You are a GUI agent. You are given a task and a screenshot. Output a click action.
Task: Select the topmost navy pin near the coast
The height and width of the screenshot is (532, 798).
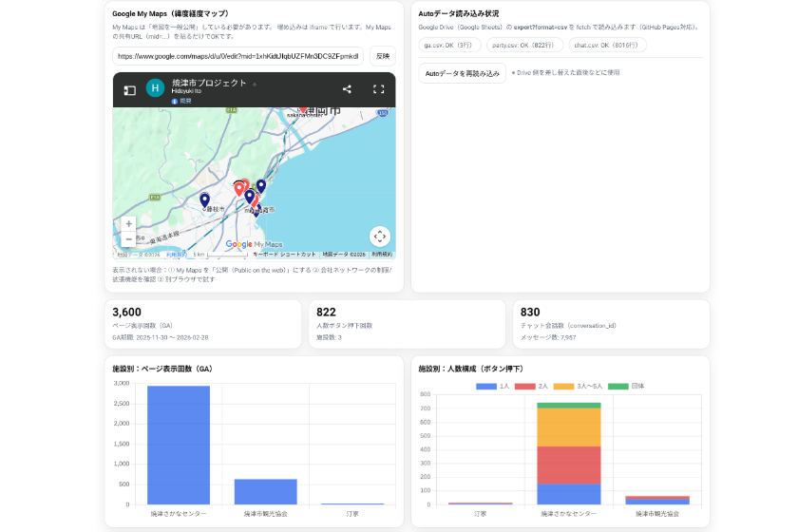pos(261,186)
